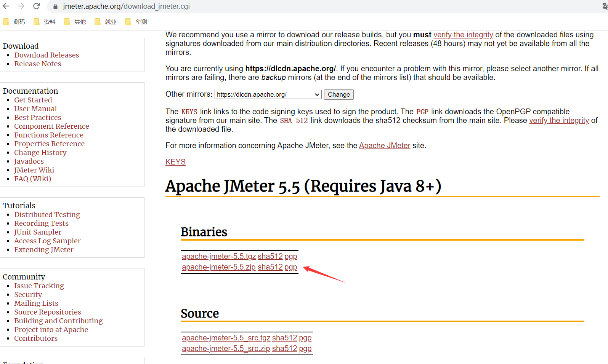The height and width of the screenshot is (364, 608).
Task: Open Component Reference link
Action: [51, 126]
